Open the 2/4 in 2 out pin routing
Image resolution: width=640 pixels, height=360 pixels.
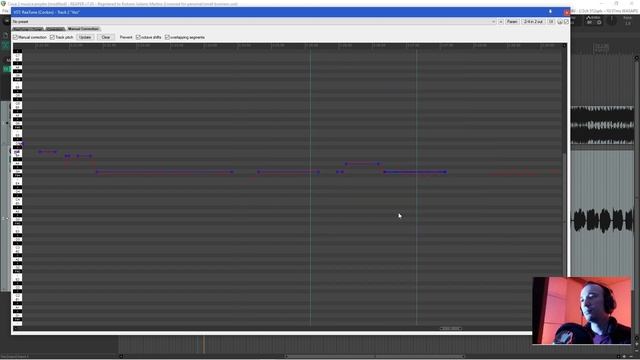click(x=533, y=21)
